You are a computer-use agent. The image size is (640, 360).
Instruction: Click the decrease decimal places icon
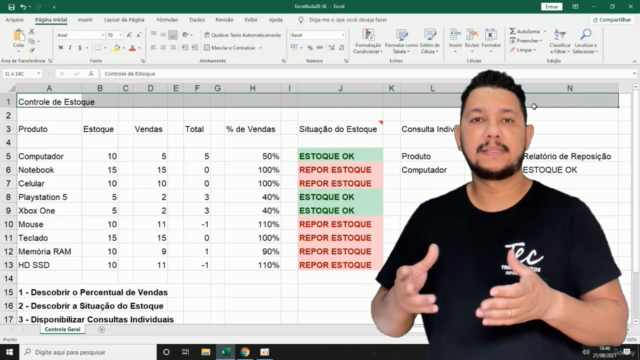pos(342,48)
